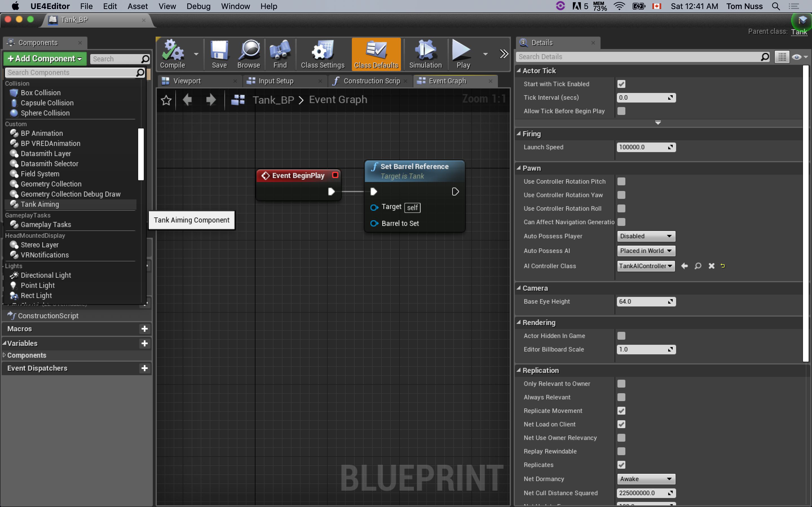
Task: Click the graph bookmark star icon
Action: (x=166, y=100)
